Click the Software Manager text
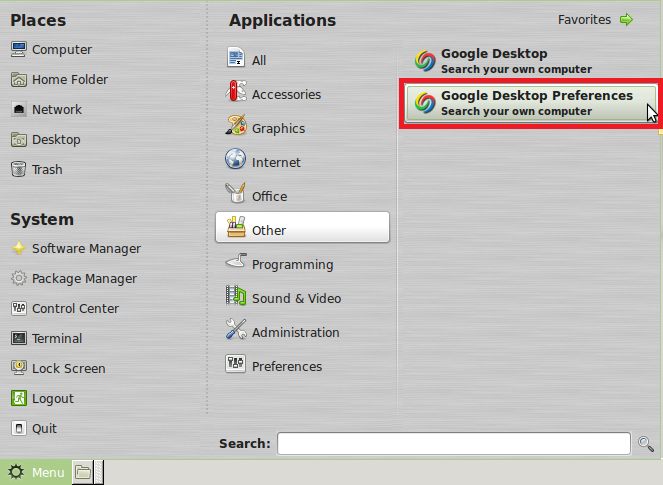 pos(86,249)
